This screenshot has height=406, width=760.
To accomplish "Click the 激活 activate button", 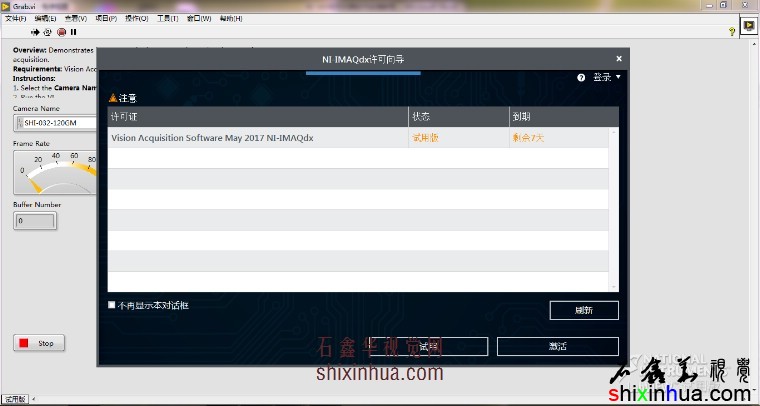I will click(557, 346).
